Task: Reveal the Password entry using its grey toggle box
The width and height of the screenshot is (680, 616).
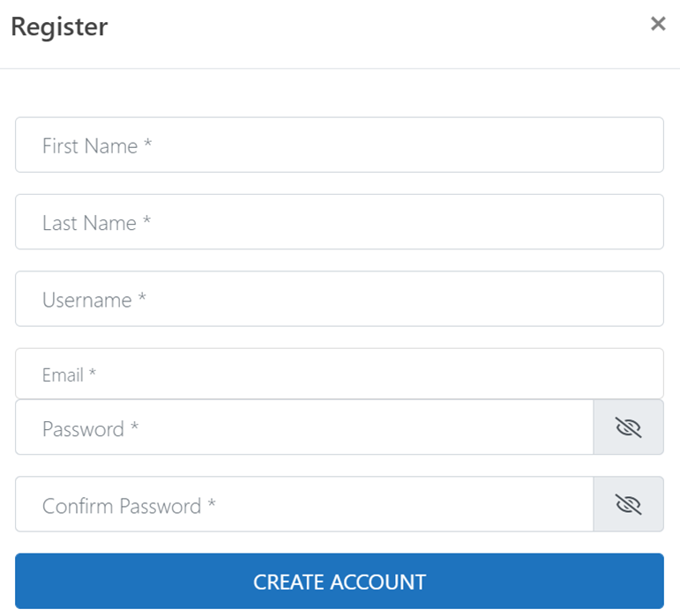Action: point(628,427)
